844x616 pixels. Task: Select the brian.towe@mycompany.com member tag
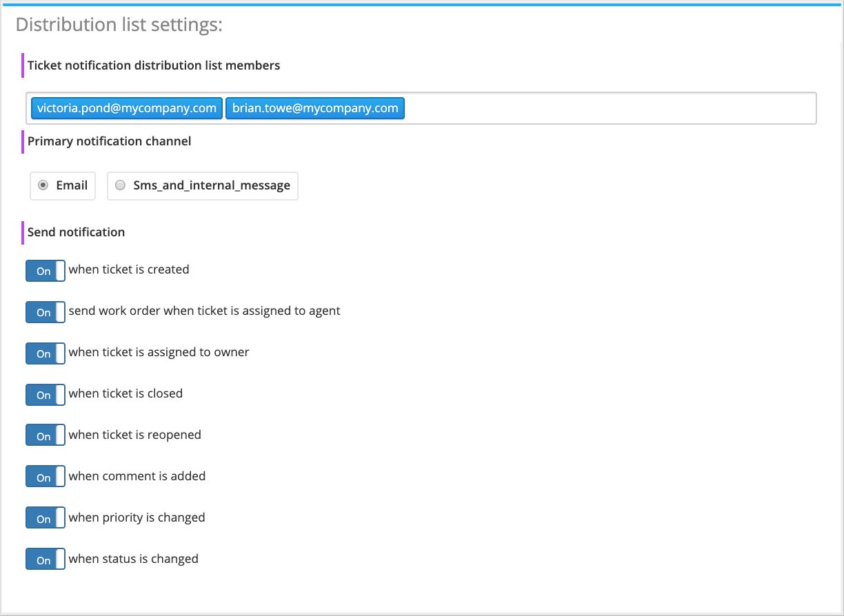[x=315, y=108]
